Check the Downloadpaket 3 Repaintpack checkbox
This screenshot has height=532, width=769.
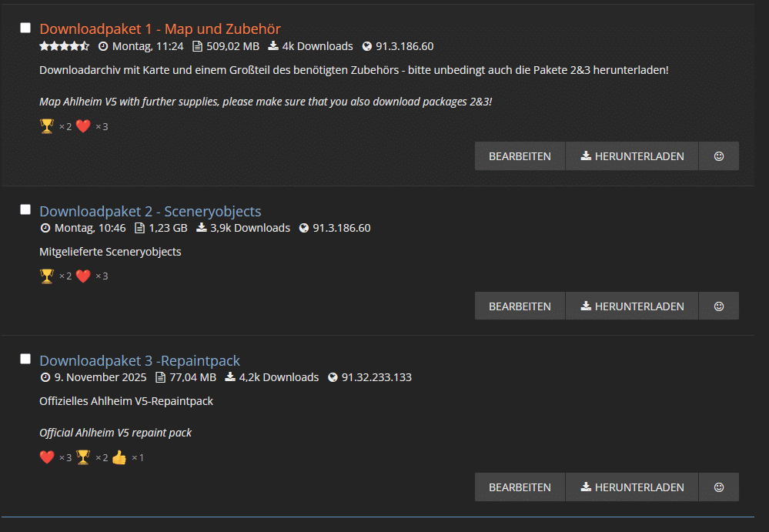(x=25, y=359)
